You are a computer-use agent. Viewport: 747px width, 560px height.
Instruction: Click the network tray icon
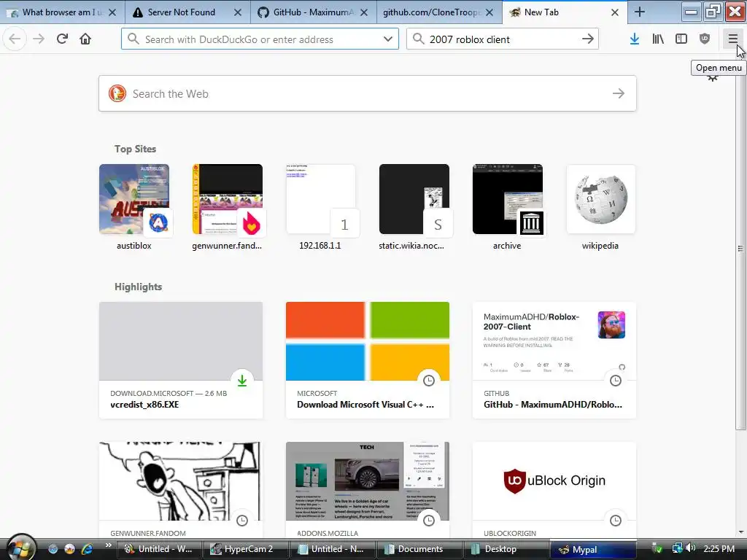pyautogui.click(x=677, y=548)
